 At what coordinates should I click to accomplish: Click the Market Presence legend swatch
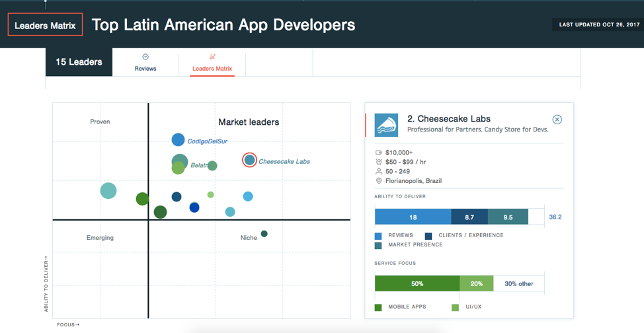[x=378, y=245]
